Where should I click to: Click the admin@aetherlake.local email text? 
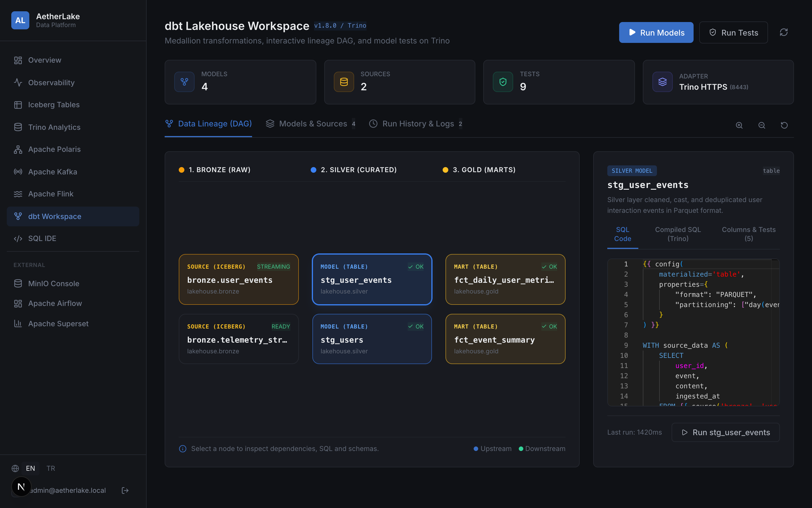(68, 491)
